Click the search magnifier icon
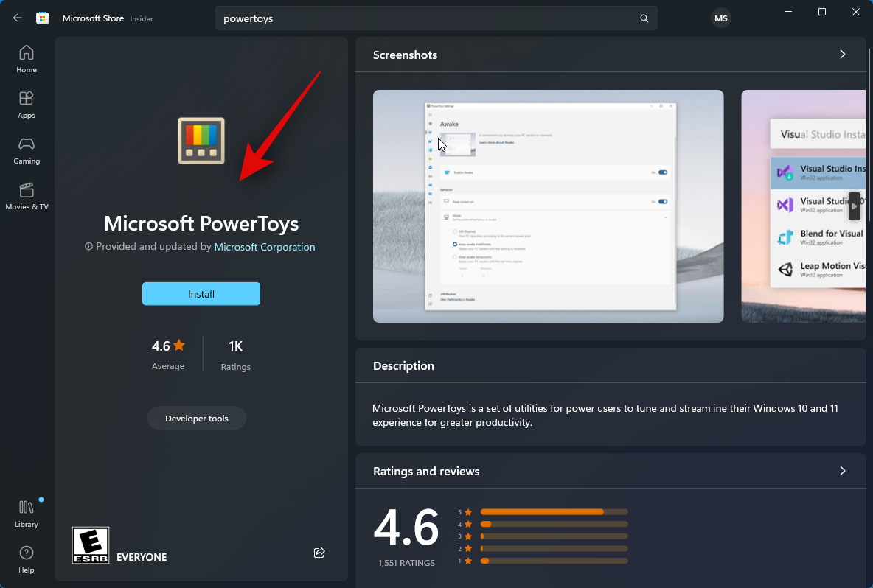 click(644, 18)
